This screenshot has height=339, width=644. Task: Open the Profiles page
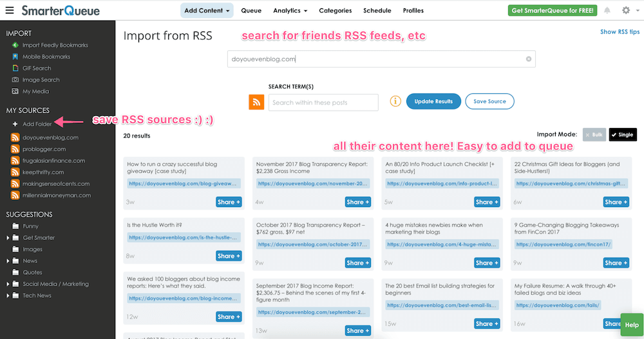(413, 11)
